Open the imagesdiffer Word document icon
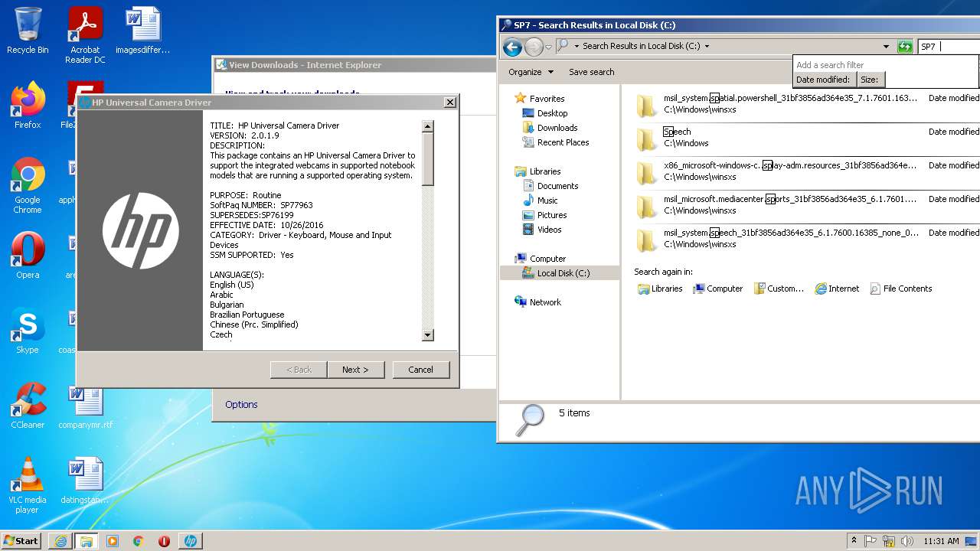This screenshot has height=551, width=980. 142,31
